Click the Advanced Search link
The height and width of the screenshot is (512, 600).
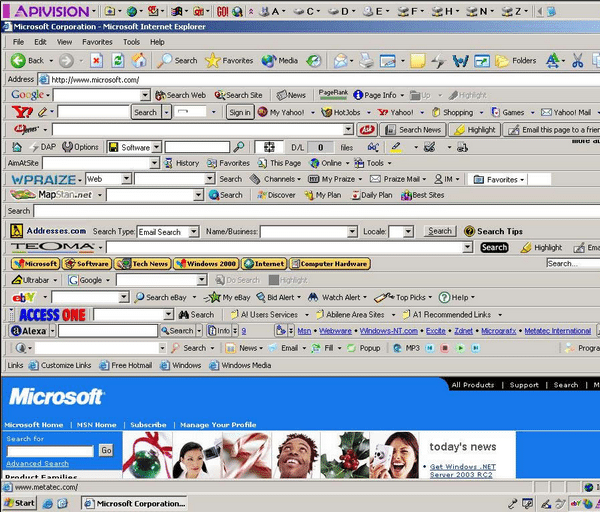38,463
